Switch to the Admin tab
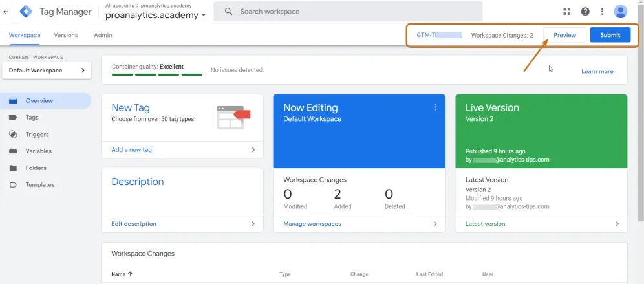Viewport: 644px width, 284px height. (103, 35)
